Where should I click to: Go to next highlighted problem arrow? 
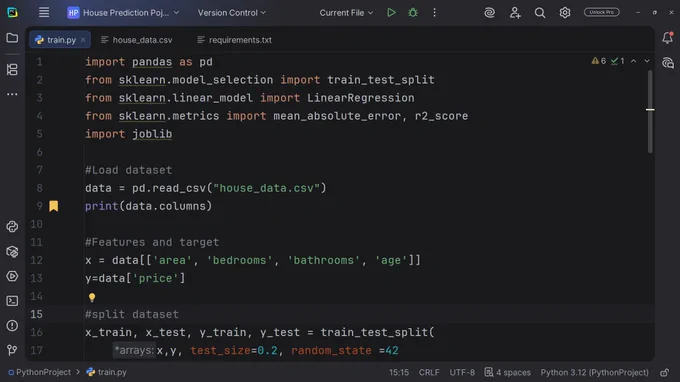tap(647, 61)
